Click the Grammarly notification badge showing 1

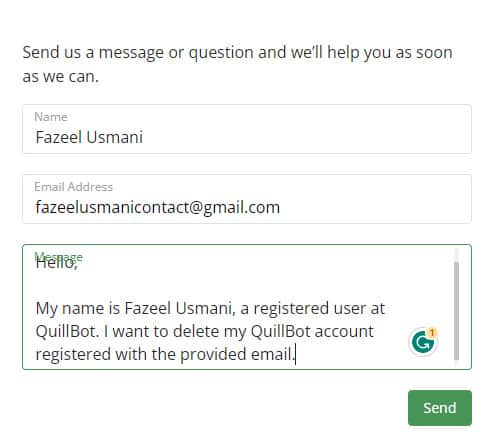pyautogui.click(x=432, y=333)
